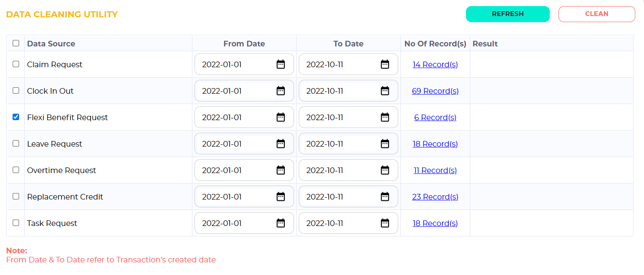Toggle the select-all checkbox in table header
This screenshot has width=644, height=275.
[x=16, y=43]
